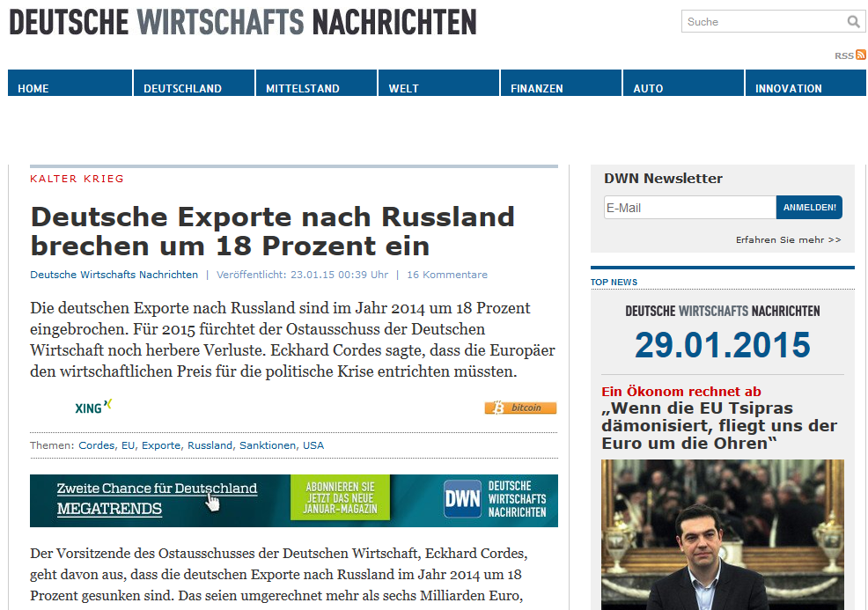Image resolution: width=868 pixels, height=610 pixels.
Task: Click the search magnifier icon
Action: 853,22
